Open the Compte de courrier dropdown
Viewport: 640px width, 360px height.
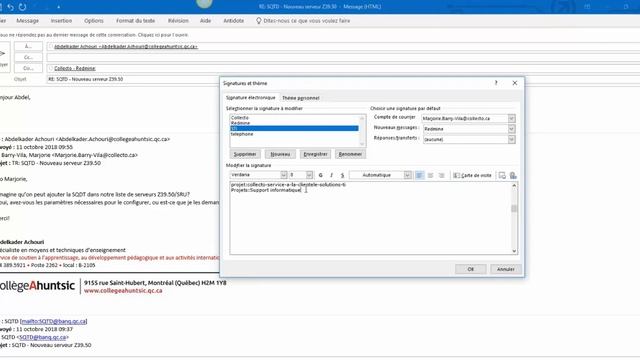pos(511,118)
